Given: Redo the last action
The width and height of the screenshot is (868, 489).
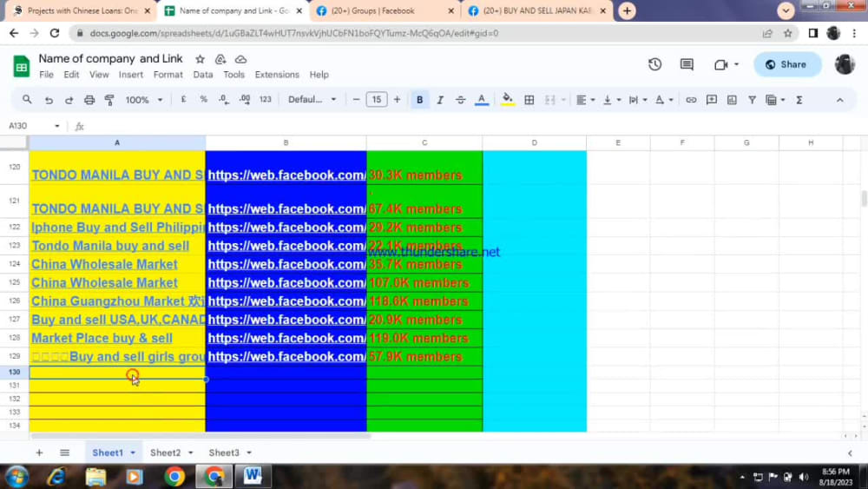Looking at the screenshot, I should 69,100.
